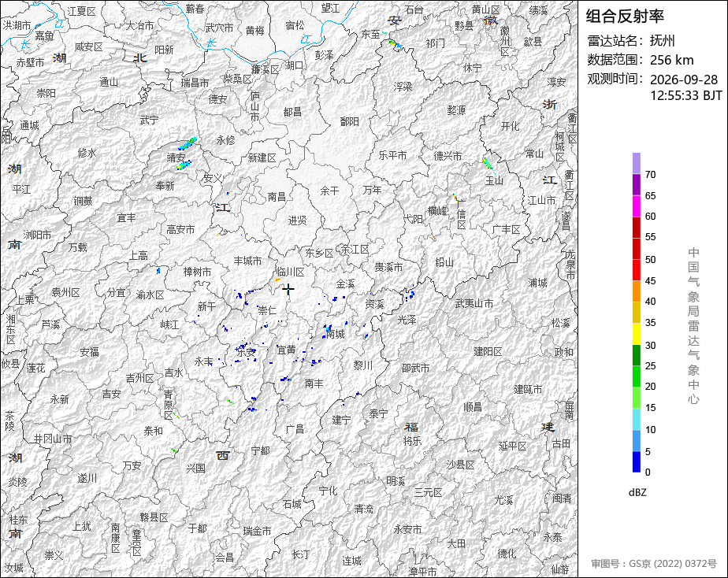
Task: Click the dBZ unit label under legend
Action: point(637,493)
